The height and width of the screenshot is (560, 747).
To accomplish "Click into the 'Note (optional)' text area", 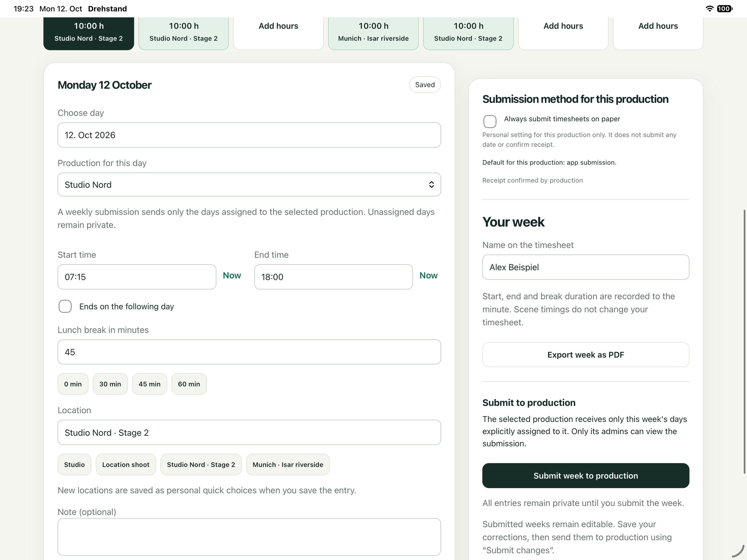I will click(249, 537).
